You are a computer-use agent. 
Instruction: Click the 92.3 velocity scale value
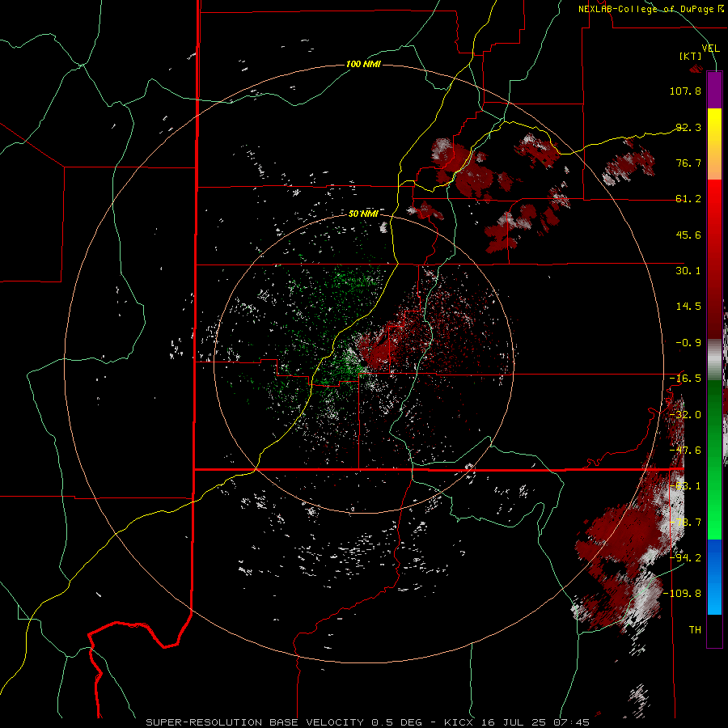[688, 127]
